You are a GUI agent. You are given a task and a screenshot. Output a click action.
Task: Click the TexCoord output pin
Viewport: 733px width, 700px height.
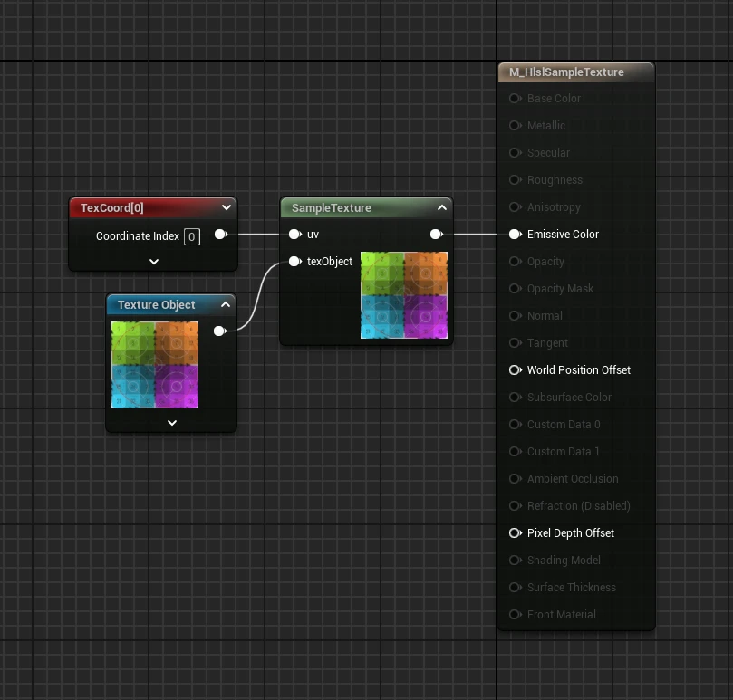[219, 235]
